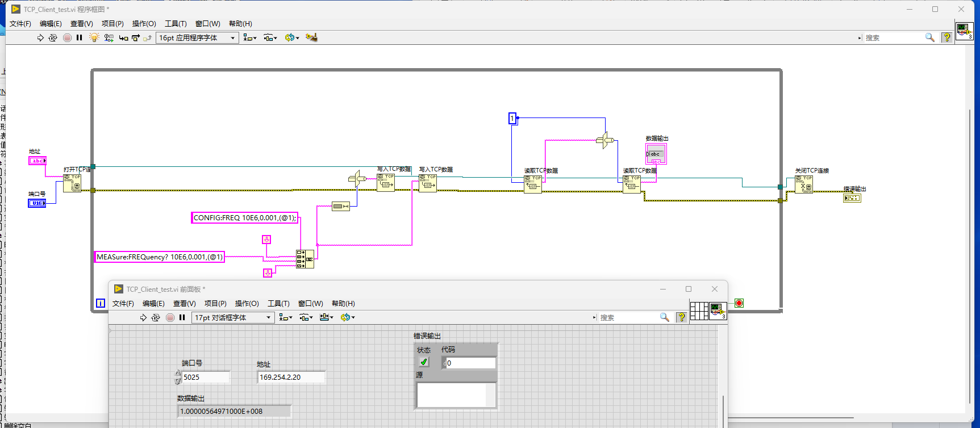Select the second Read TCP Data node
Viewport: 980px width, 428px height.
coord(632,184)
